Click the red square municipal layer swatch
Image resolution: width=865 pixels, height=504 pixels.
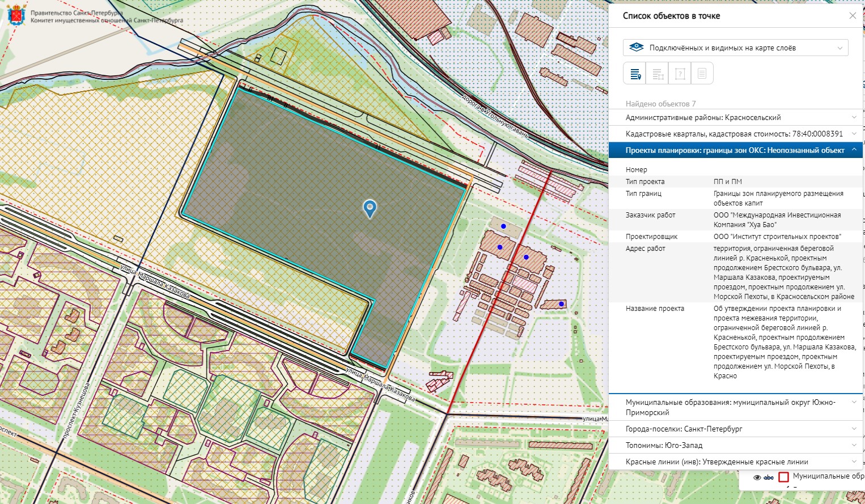tap(783, 477)
